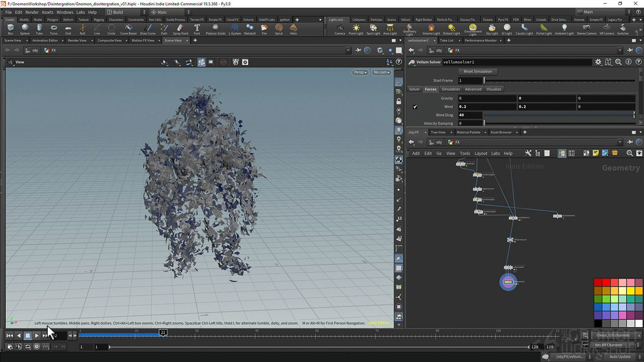Viewport: 644px width, 362px height.
Task: Open the parameter gear settings menu
Action: coord(598,62)
